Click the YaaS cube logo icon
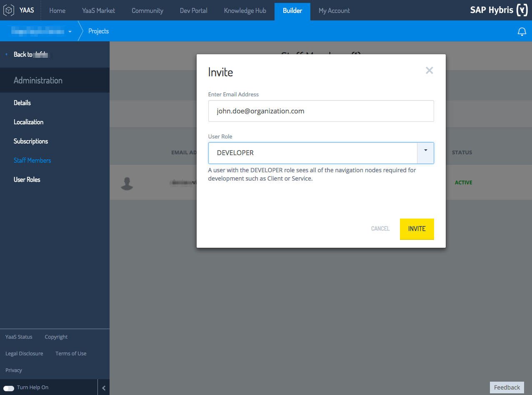Image resolution: width=532 pixels, height=395 pixels. click(x=9, y=10)
